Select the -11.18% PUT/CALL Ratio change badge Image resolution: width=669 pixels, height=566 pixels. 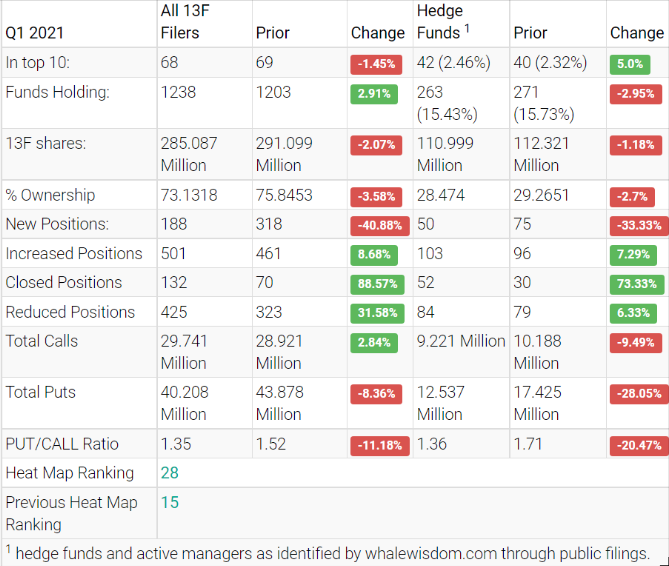pyautogui.click(x=376, y=444)
